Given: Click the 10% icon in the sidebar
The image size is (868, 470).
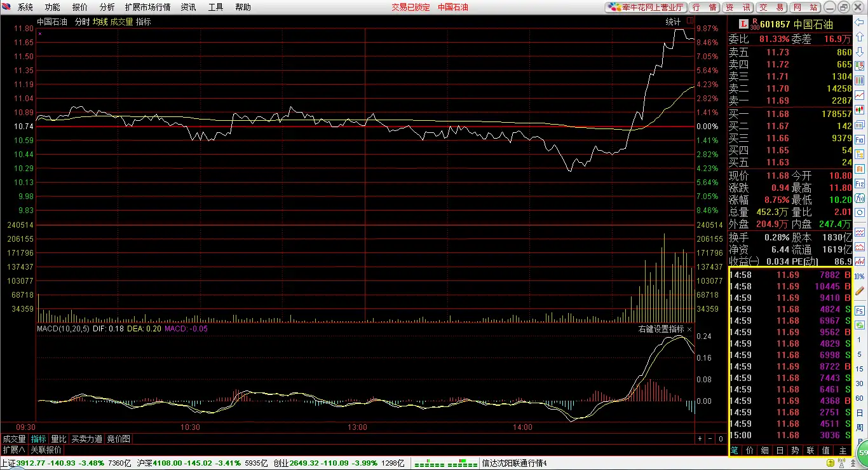Looking at the screenshot, I should point(860,277).
